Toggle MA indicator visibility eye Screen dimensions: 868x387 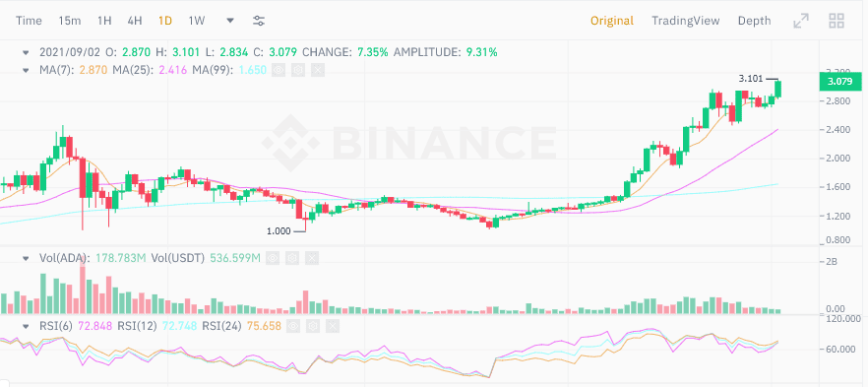tap(279, 70)
